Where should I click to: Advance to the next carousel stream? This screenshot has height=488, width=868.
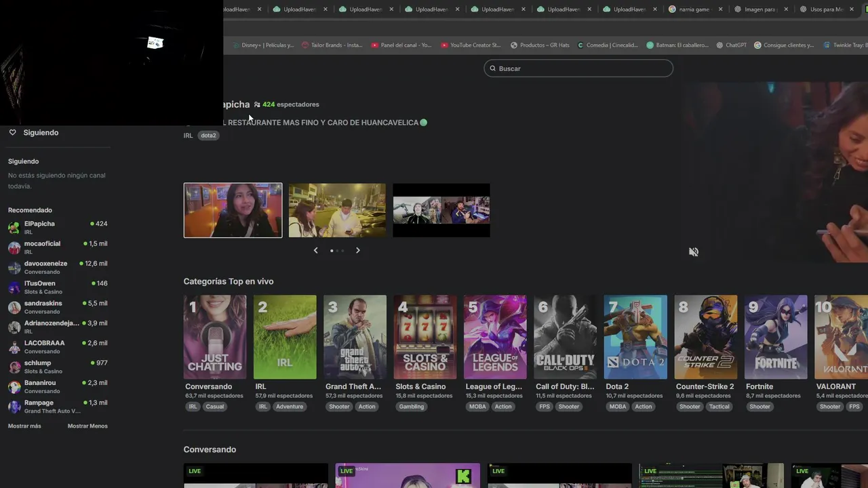(358, 250)
